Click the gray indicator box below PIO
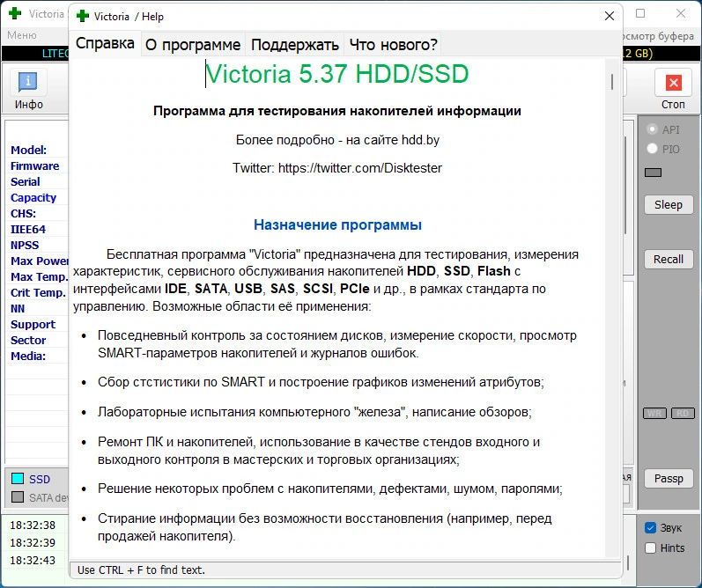Viewport: 702px width, 588px height. [653, 173]
